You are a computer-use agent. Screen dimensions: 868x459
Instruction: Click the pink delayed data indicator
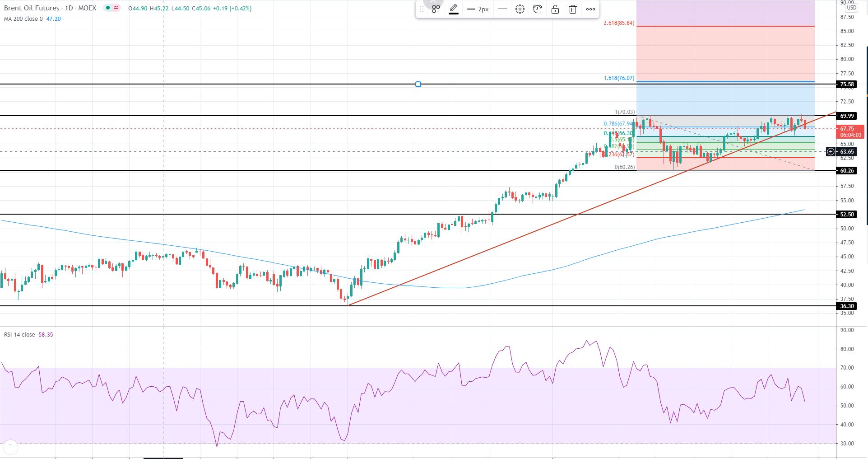[x=116, y=8]
